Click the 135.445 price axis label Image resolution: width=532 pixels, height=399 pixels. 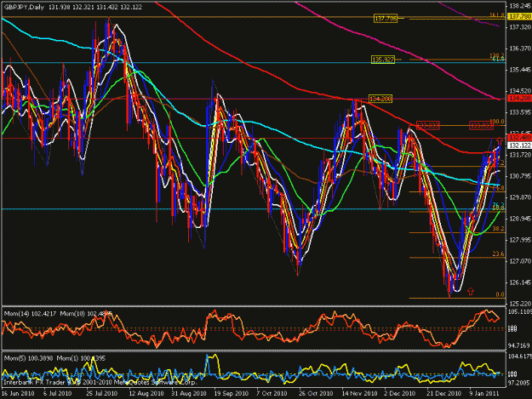520,70
